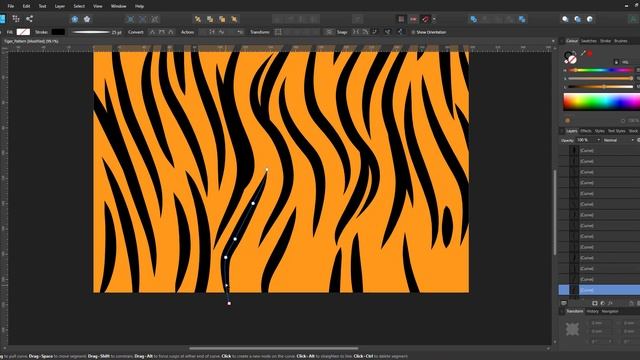Toggle the Snap option icon left of Snap label

(x=329, y=32)
